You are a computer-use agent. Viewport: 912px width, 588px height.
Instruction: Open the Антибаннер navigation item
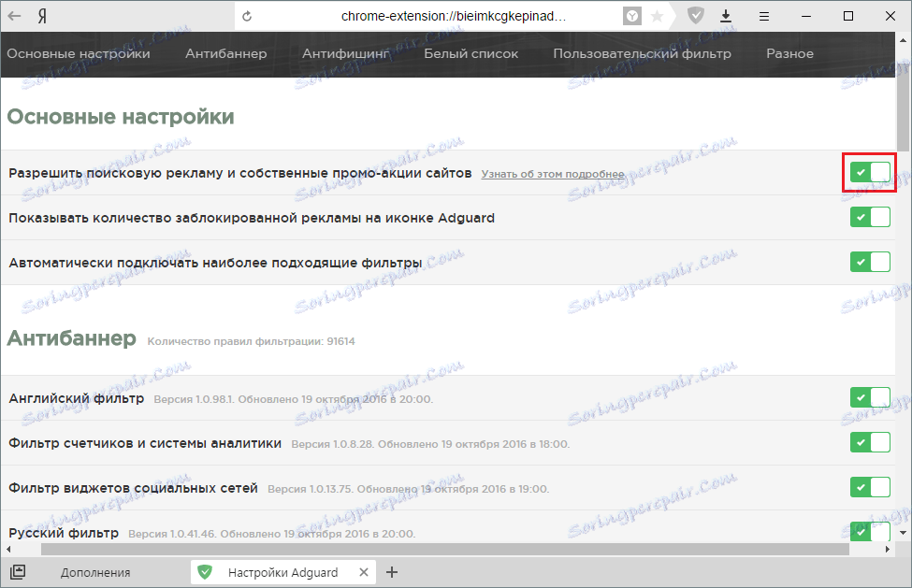click(226, 53)
